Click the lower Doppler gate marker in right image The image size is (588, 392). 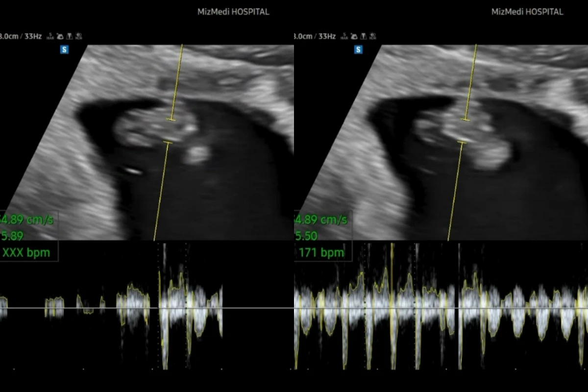[x=461, y=143]
